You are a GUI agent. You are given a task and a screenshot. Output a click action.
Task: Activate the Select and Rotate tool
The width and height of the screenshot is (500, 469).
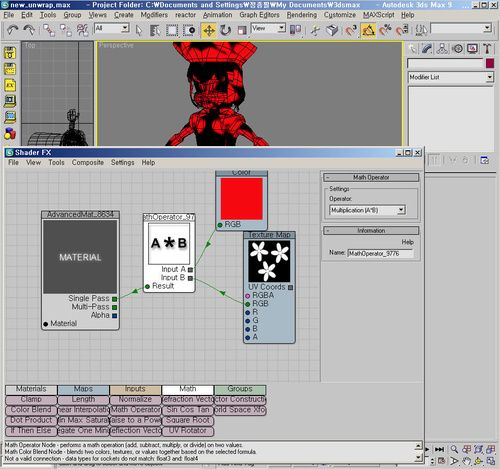pos(225,30)
